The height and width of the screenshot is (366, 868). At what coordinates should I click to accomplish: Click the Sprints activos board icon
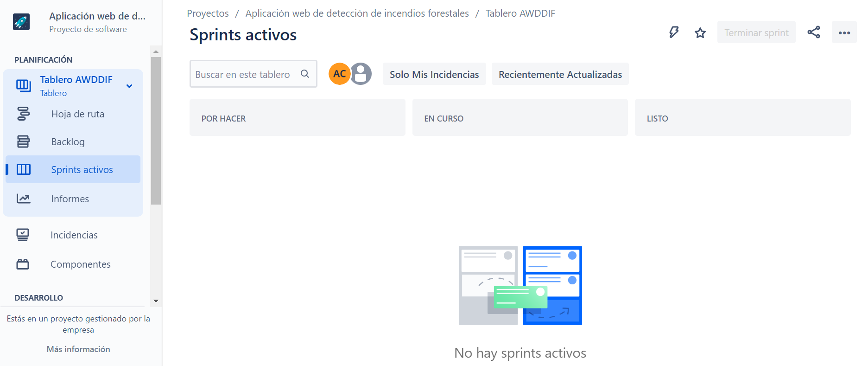coord(24,169)
